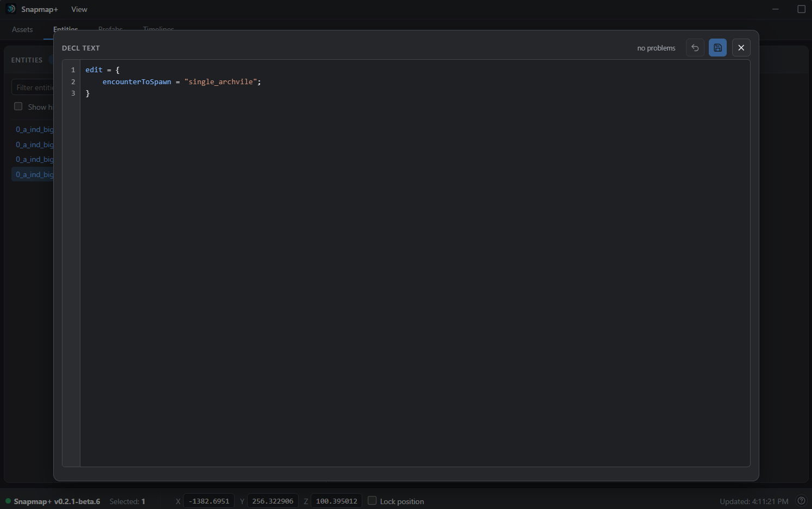Click the 'no problems' status text
This screenshot has width=812, height=509.
656,48
